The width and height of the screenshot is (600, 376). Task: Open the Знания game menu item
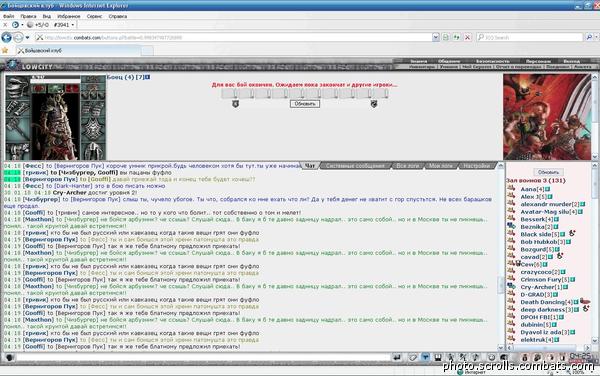point(419,61)
